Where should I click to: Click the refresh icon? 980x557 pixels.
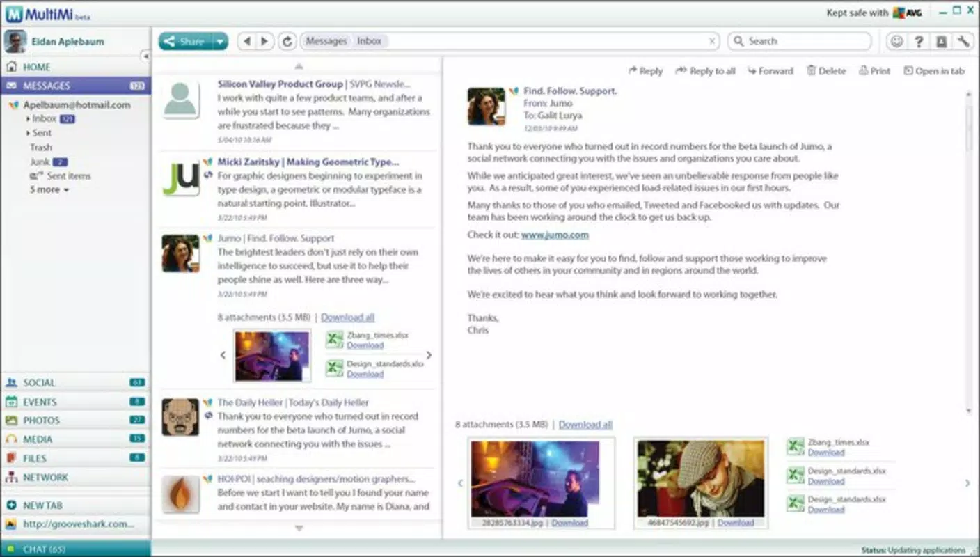[287, 41]
